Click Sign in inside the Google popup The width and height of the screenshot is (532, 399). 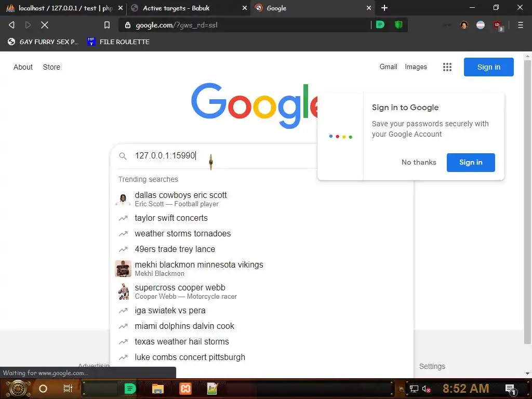[471, 163]
